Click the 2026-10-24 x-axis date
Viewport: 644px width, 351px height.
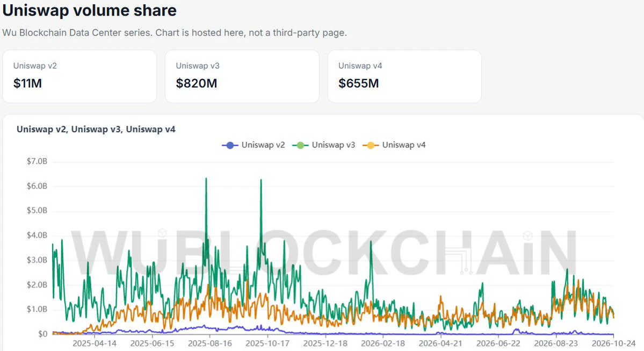pos(613,343)
